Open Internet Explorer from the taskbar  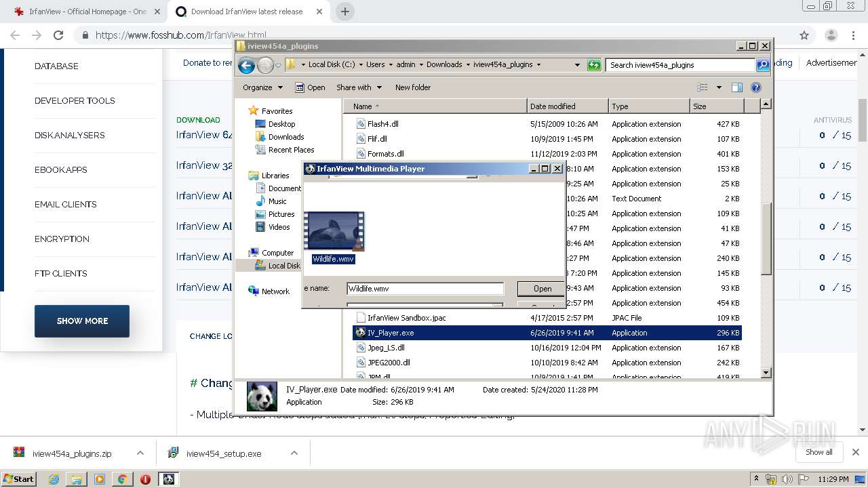tap(54, 479)
